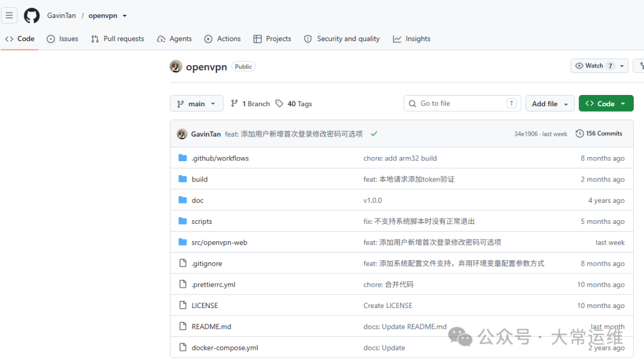The image size is (644, 363).
Task: Click the scripts folder icon
Action: point(183,221)
